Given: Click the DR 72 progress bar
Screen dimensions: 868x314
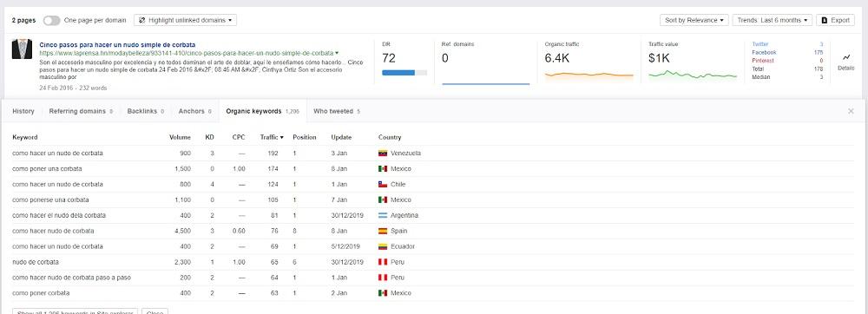Looking at the screenshot, I should click(x=404, y=72).
